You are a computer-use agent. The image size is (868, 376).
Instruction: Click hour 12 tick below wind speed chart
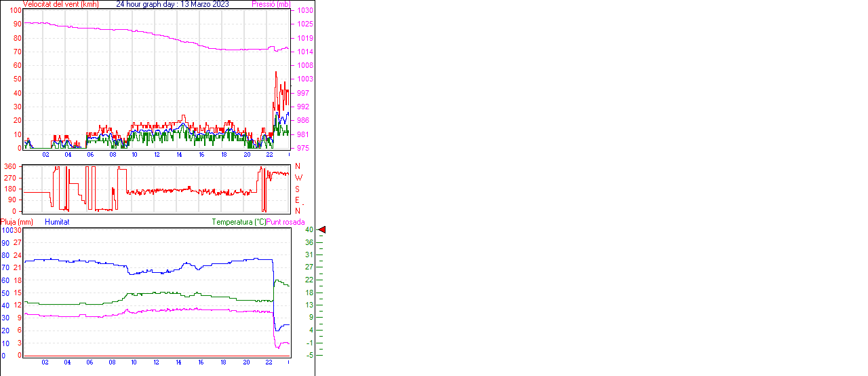click(157, 155)
